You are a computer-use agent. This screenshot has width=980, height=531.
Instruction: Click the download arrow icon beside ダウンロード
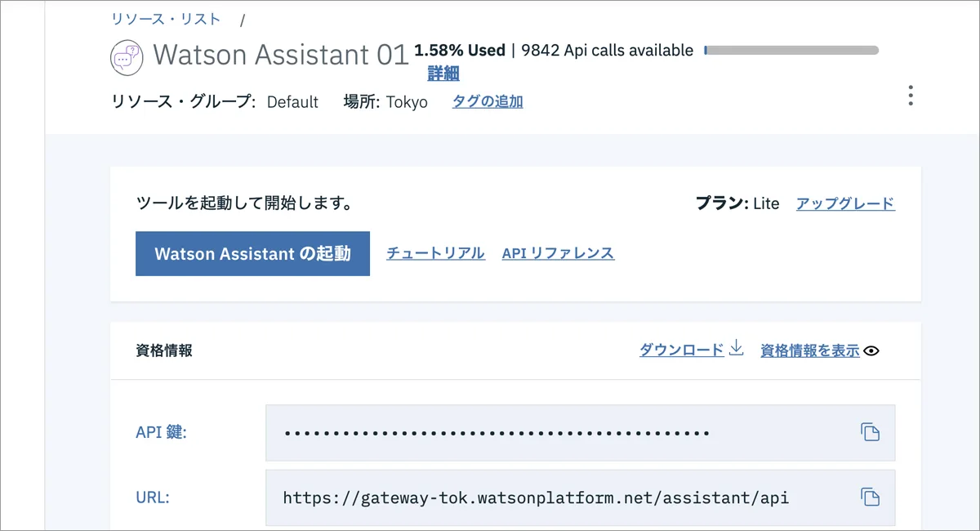(x=736, y=349)
